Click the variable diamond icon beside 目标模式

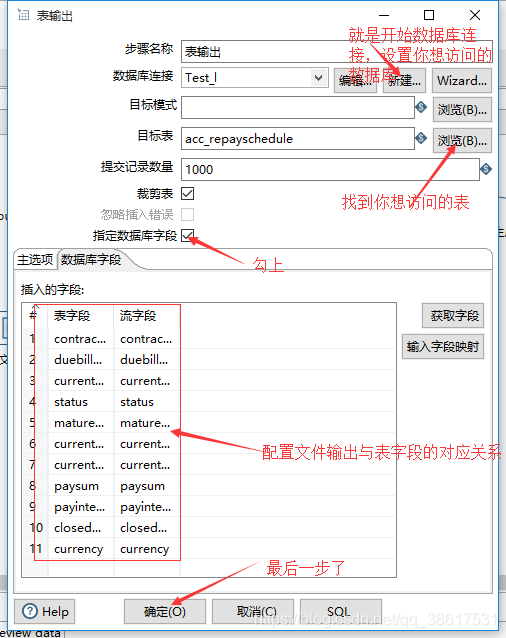point(421,107)
